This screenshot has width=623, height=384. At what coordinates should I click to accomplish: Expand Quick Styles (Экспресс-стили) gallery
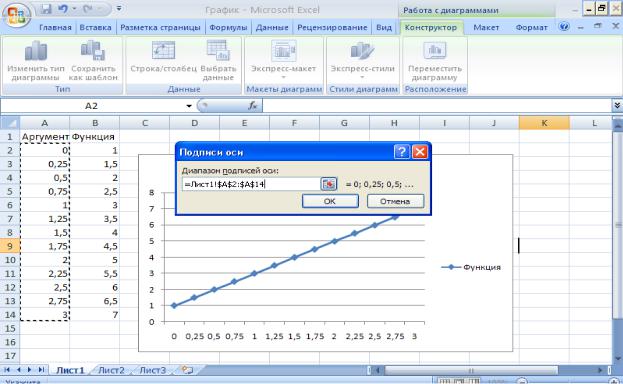(x=363, y=59)
